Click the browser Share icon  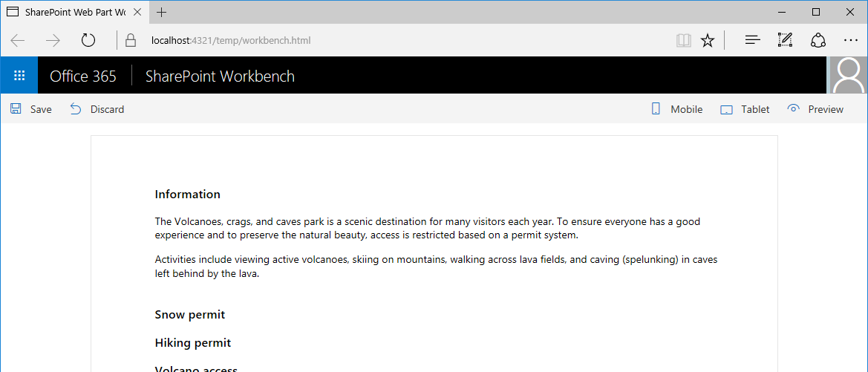[818, 40]
